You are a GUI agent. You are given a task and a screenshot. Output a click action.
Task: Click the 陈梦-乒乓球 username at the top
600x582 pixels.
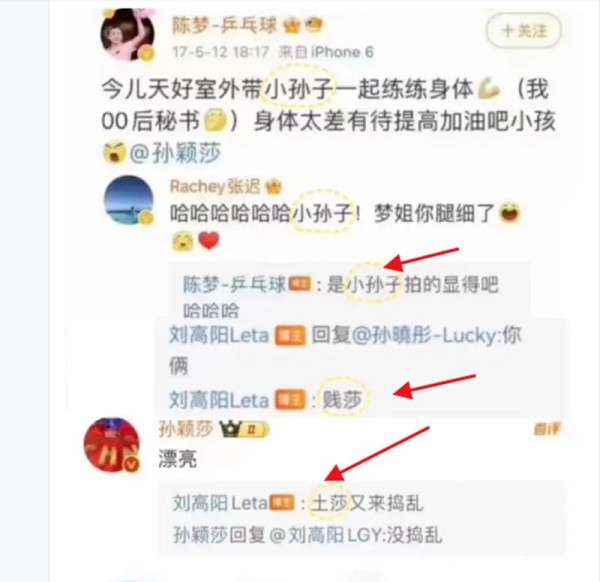tap(224, 26)
